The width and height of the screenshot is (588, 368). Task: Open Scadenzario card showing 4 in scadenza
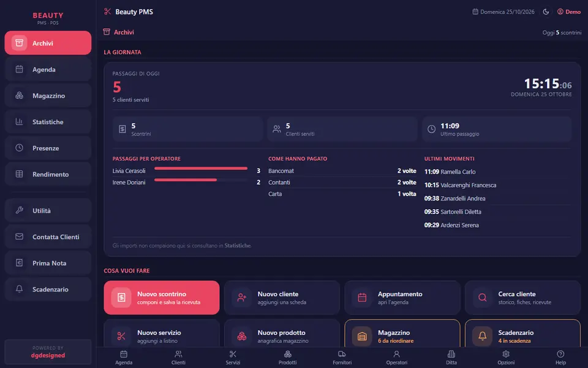[x=522, y=334]
